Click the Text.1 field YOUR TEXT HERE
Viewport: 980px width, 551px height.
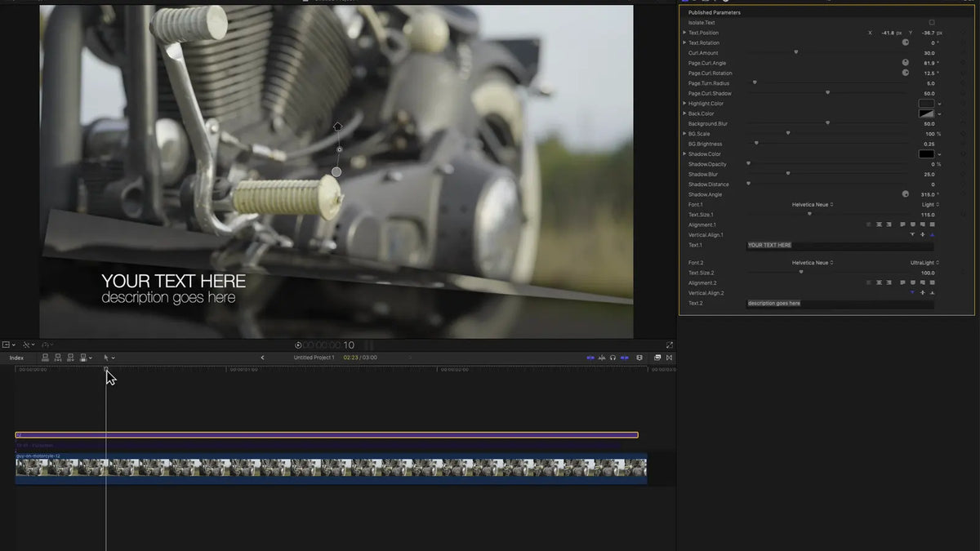pyautogui.click(x=840, y=245)
